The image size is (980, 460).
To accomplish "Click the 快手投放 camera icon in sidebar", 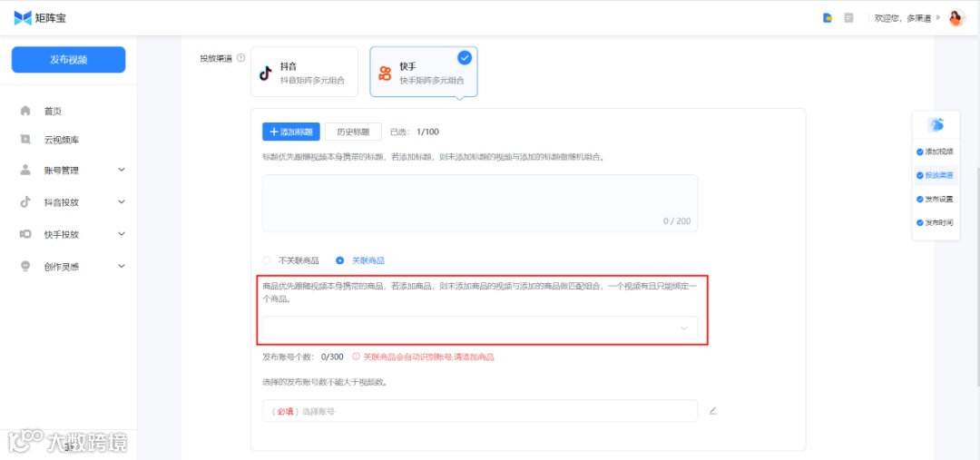I will [25, 234].
